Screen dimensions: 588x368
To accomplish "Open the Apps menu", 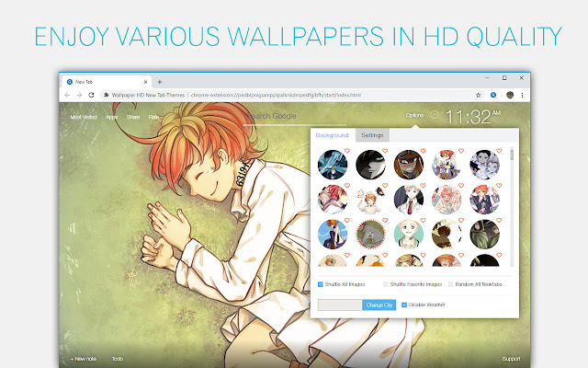I will click(x=112, y=117).
